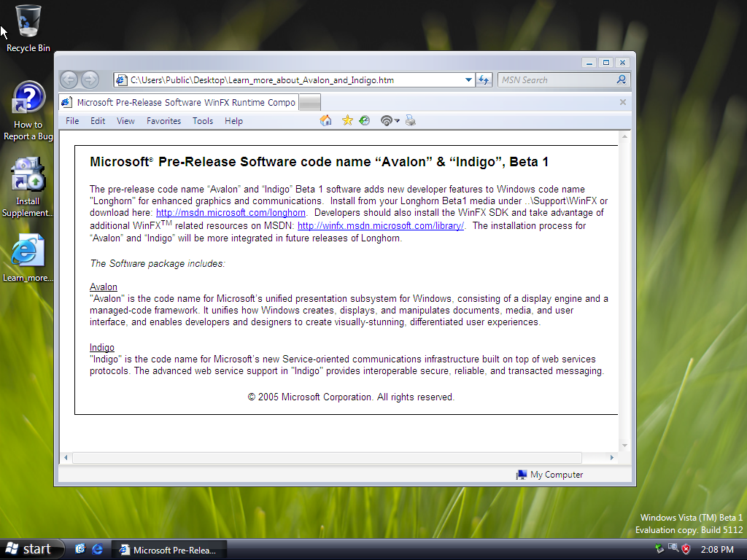Follow the msdn.microsoft.com/longhorn link
Viewport: 747px width, 560px height.
coord(231,213)
